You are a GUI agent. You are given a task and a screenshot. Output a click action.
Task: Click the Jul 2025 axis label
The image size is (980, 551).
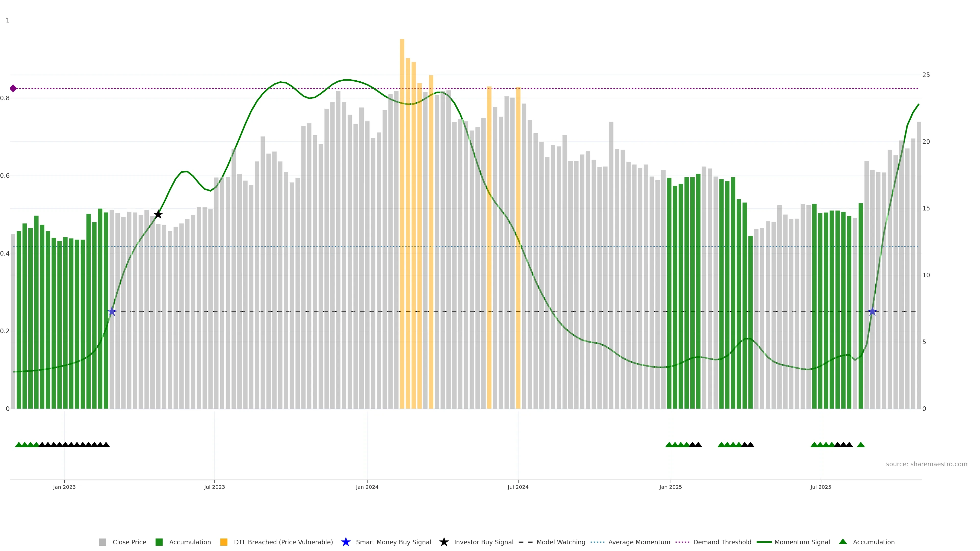(820, 487)
